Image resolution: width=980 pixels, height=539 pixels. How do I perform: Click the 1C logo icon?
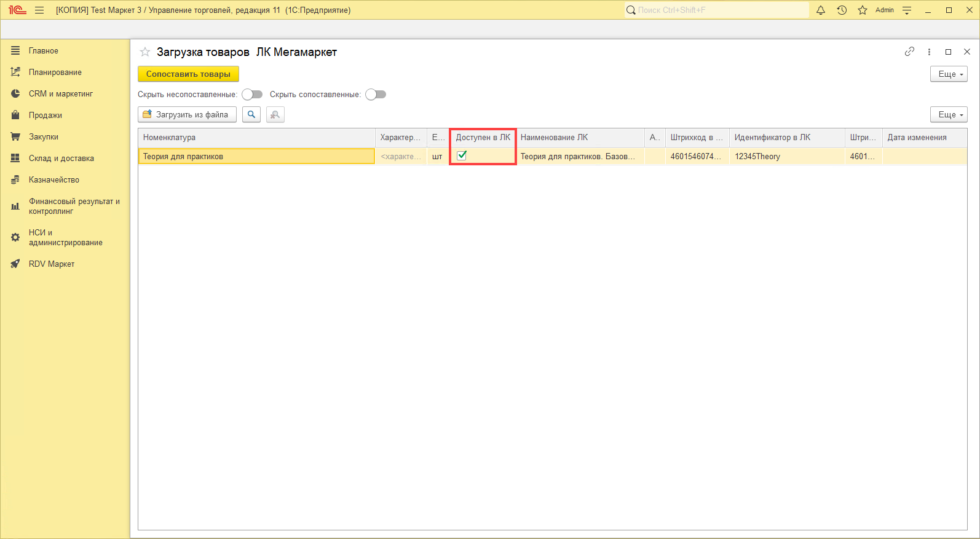17,10
